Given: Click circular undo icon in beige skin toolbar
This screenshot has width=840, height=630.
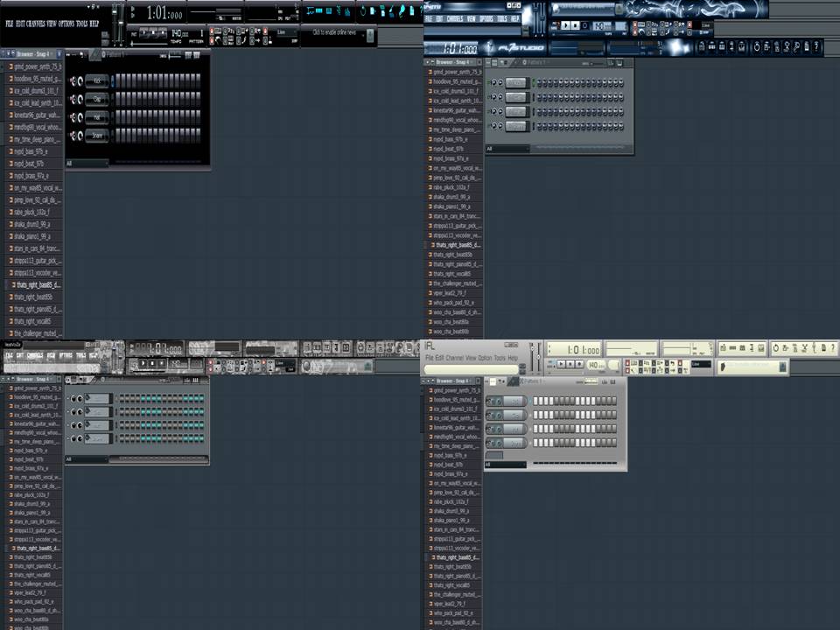Looking at the screenshot, I should coord(775,348).
